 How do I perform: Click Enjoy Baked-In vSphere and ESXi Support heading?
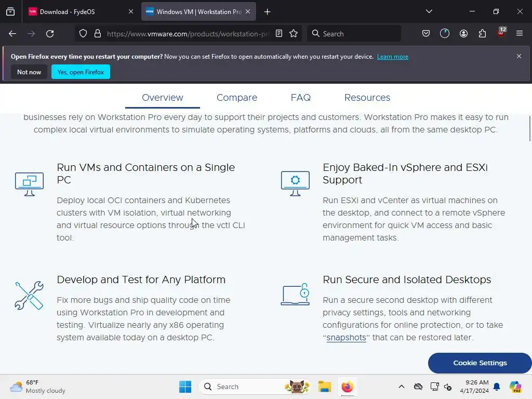pos(405,174)
